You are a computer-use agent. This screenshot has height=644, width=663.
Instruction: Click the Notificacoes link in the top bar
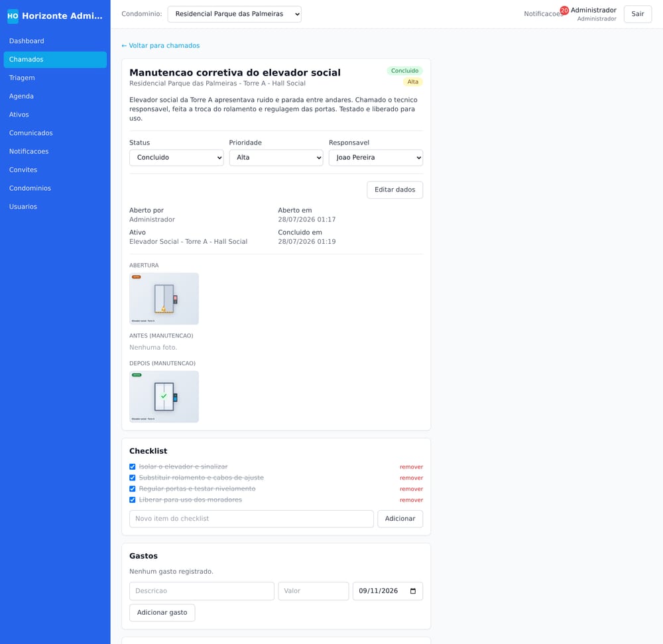(x=544, y=14)
